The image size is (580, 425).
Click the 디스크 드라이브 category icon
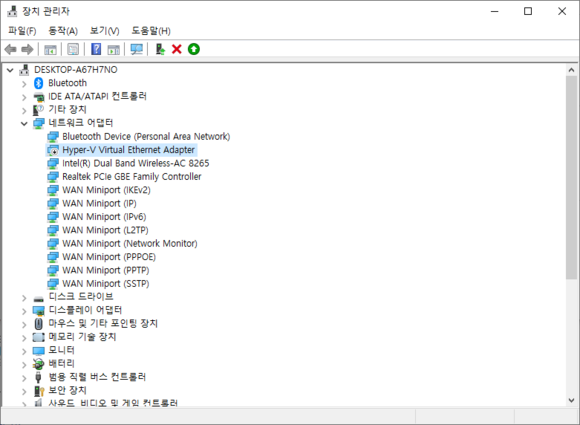[x=38, y=298]
